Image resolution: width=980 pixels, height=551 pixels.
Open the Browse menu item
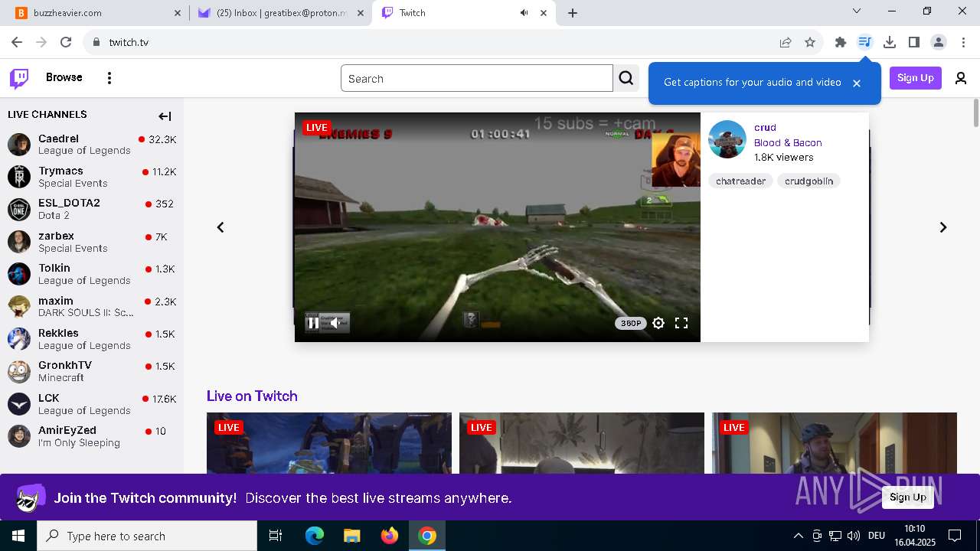(x=64, y=77)
